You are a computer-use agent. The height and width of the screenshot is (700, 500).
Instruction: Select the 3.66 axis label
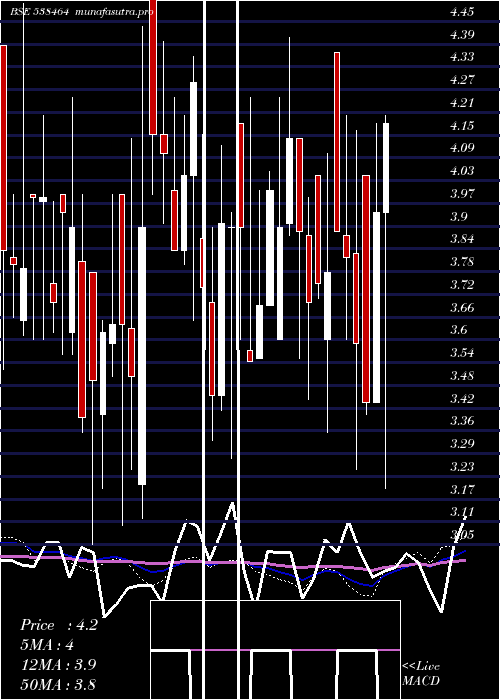click(462, 308)
